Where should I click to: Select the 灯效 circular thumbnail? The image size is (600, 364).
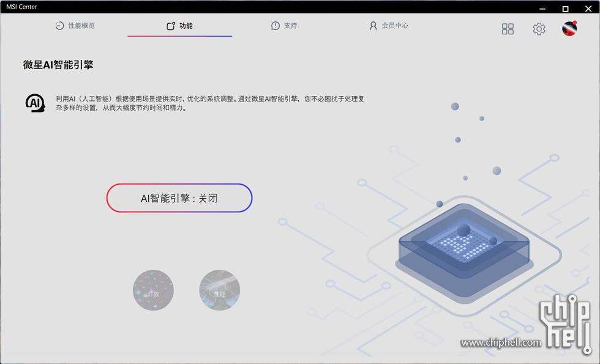click(x=153, y=290)
